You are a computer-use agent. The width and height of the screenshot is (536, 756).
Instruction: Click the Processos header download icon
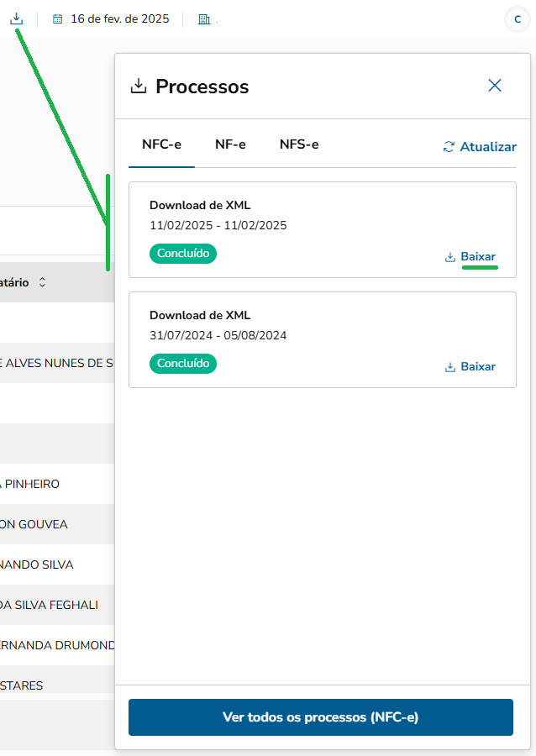[x=139, y=87]
